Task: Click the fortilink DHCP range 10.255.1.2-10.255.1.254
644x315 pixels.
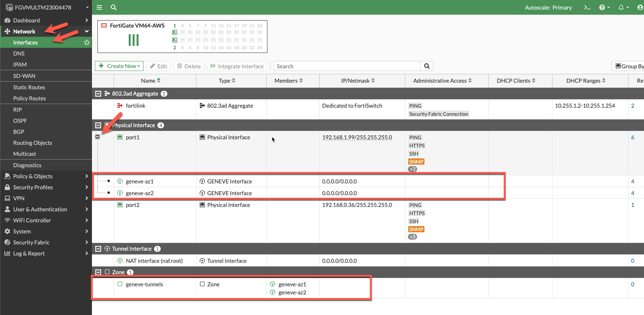Action: click(585, 105)
